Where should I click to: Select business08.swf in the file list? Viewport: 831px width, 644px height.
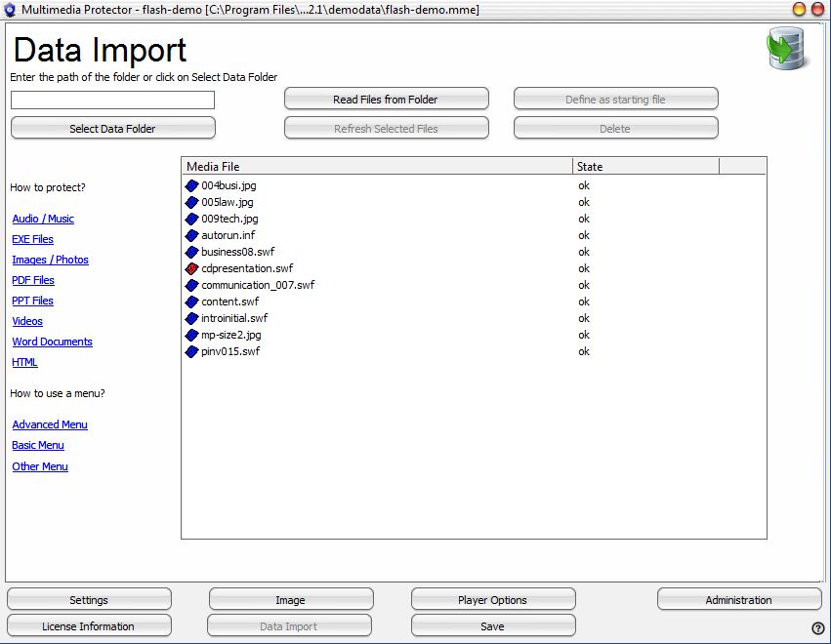coord(237,252)
